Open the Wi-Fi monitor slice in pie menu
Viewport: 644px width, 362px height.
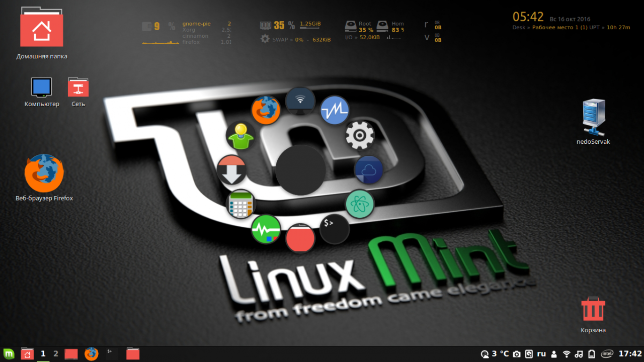click(x=300, y=101)
